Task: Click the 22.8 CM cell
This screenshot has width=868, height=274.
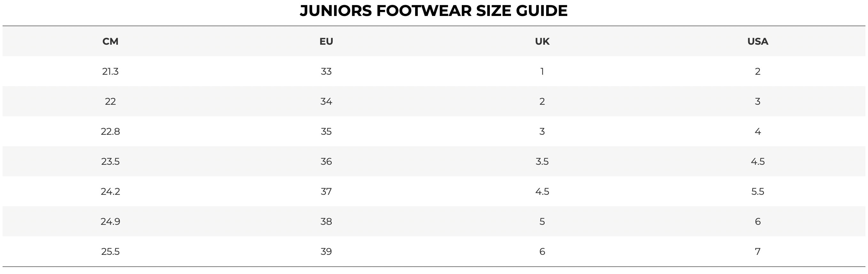Action: coord(110,131)
